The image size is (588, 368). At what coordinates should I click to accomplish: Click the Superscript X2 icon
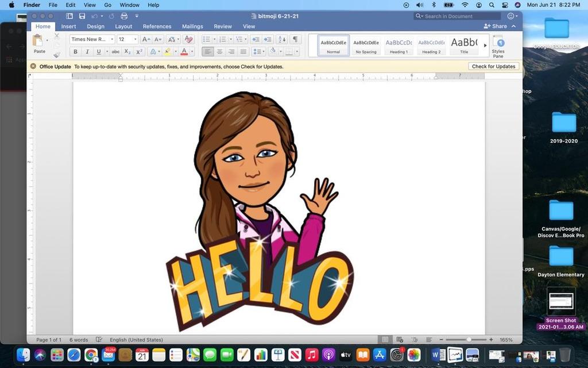139,51
